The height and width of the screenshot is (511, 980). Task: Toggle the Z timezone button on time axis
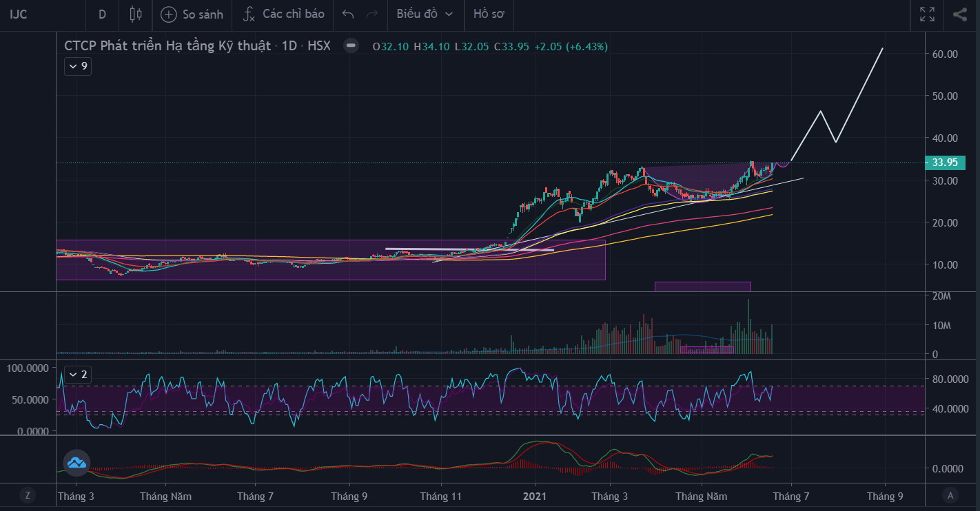(x=28, y=494)
